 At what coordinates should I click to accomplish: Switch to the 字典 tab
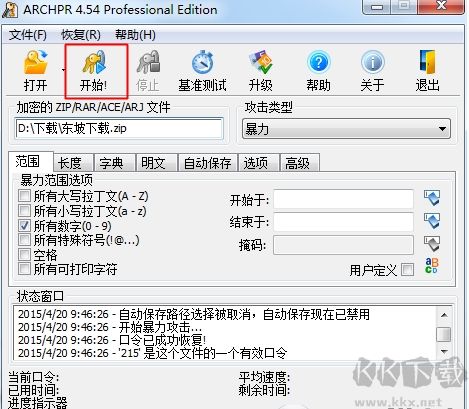click(x=112, y=163)
